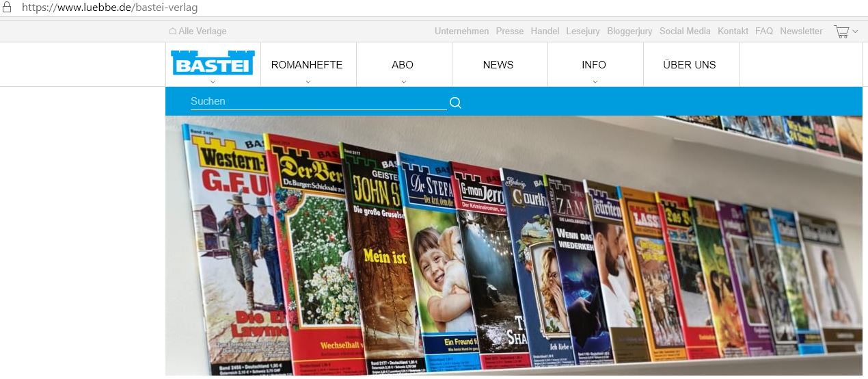Click the home icon beside Alle Verlage

pos(172,31)
